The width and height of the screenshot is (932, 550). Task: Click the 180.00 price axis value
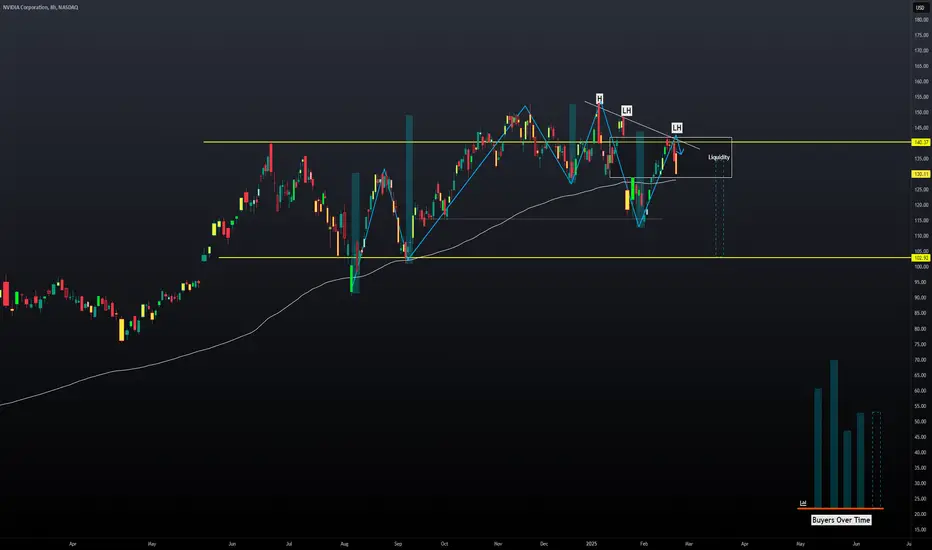coord(921,20)
